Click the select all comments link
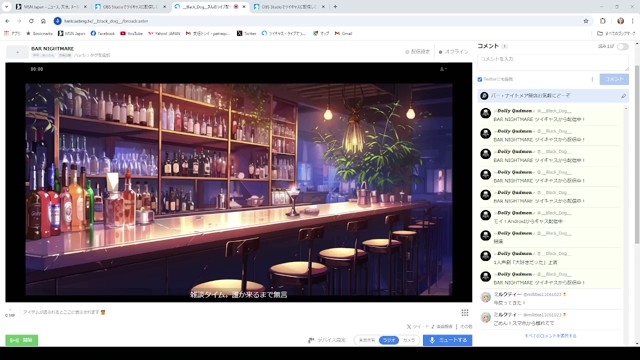The width and height of the screenshot is (640, 360). pyautogui.click(x=550, y=336)
